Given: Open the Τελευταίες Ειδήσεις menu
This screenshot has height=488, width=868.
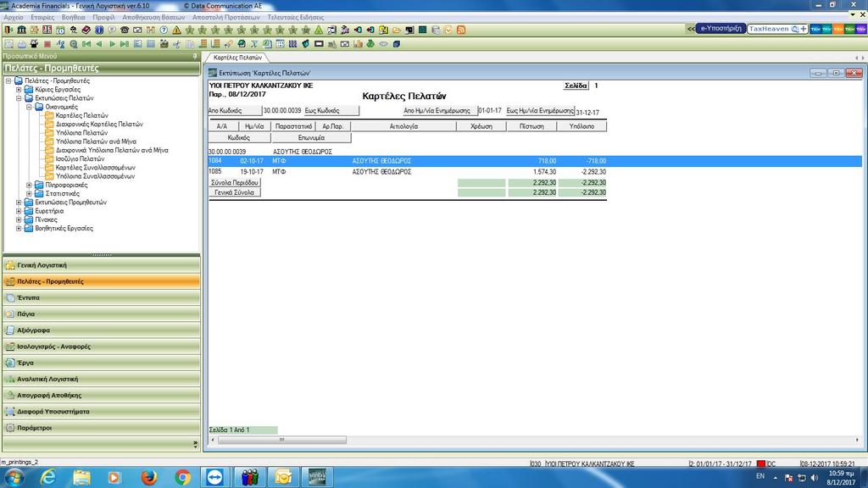Looking at the screenshot, I should [295, 17].
